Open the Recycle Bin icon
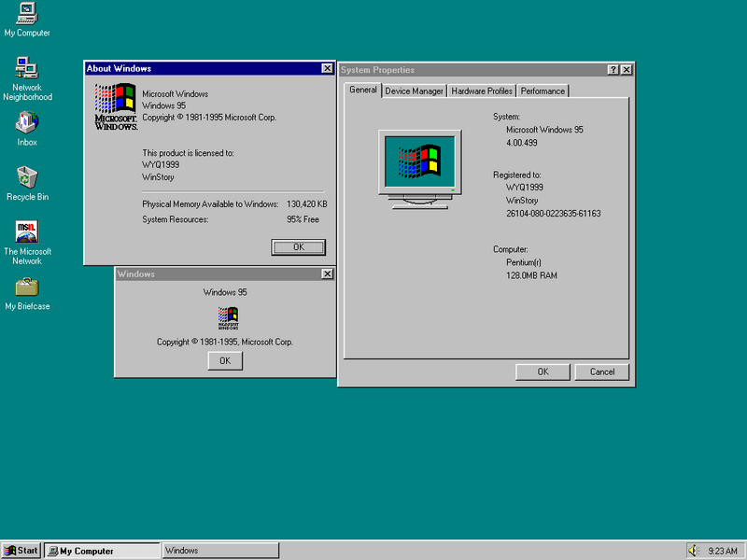The width and height of the screenshot is (747, 560). click(x=27, y=177)
